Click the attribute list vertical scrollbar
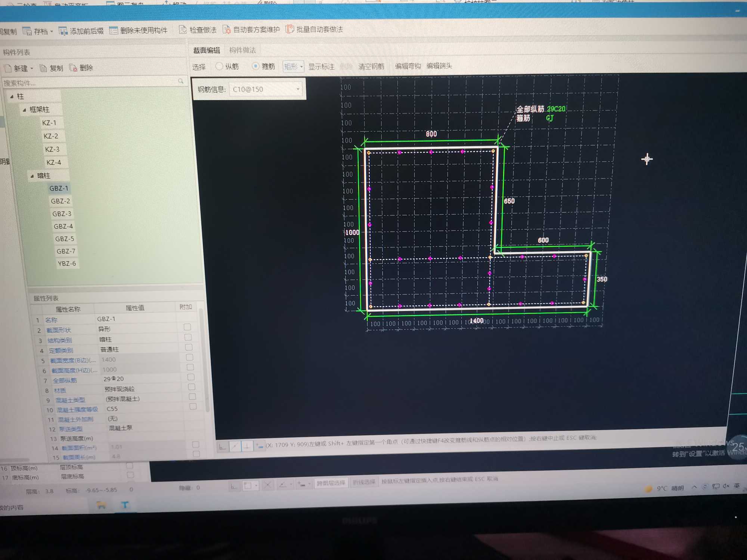Viewport: 747px width, 560px height. coord(204,360)
